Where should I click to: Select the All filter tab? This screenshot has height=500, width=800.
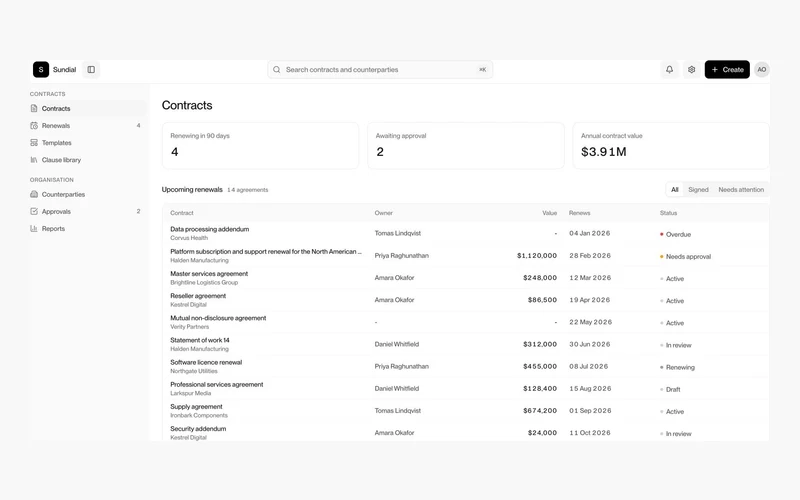(674, 189)
